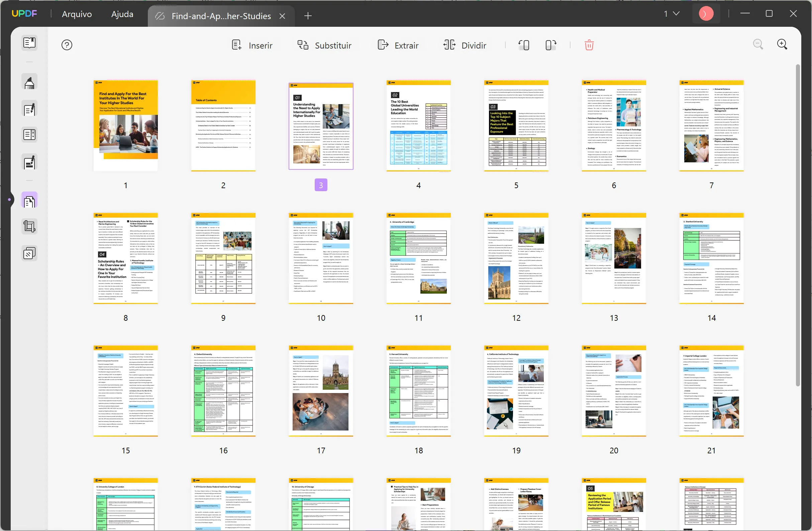Click the delete page trash icon

(x=589, y=45)
